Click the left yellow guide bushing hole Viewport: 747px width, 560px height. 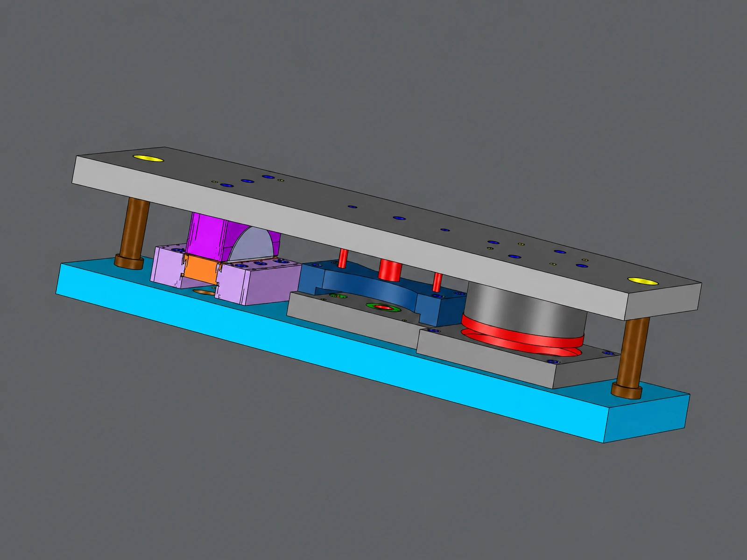point(148,159)
